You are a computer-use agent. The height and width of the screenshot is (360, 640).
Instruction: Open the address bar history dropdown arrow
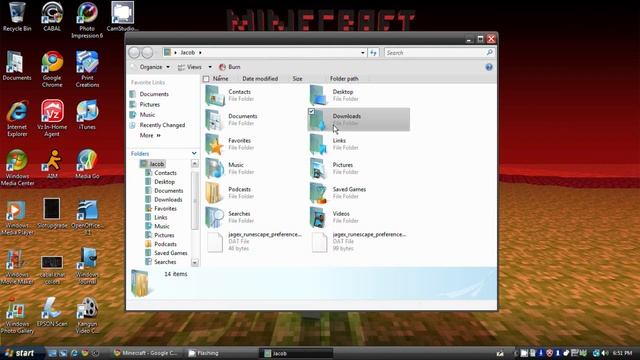point(362,53)
